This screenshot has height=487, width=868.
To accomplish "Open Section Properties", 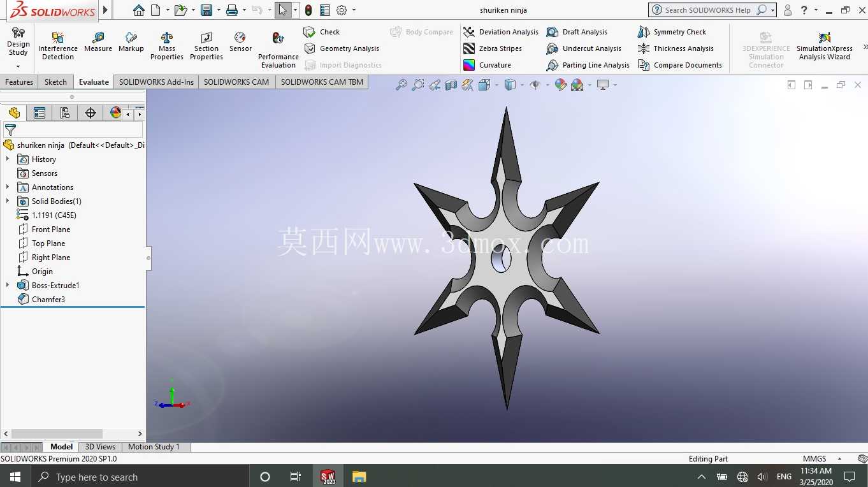I will [x=206, y=46].
